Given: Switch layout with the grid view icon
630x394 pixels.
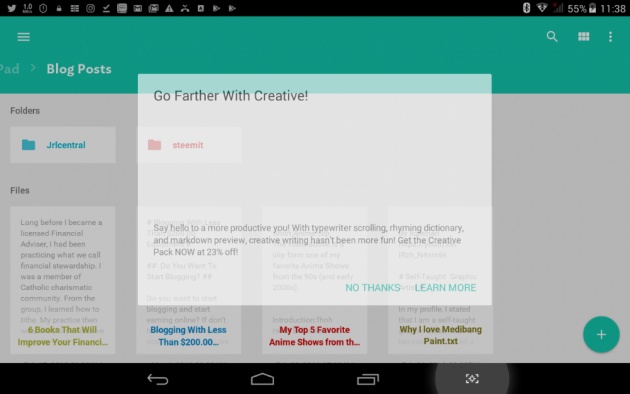Looking at the screenshot, I should point(583,37).
